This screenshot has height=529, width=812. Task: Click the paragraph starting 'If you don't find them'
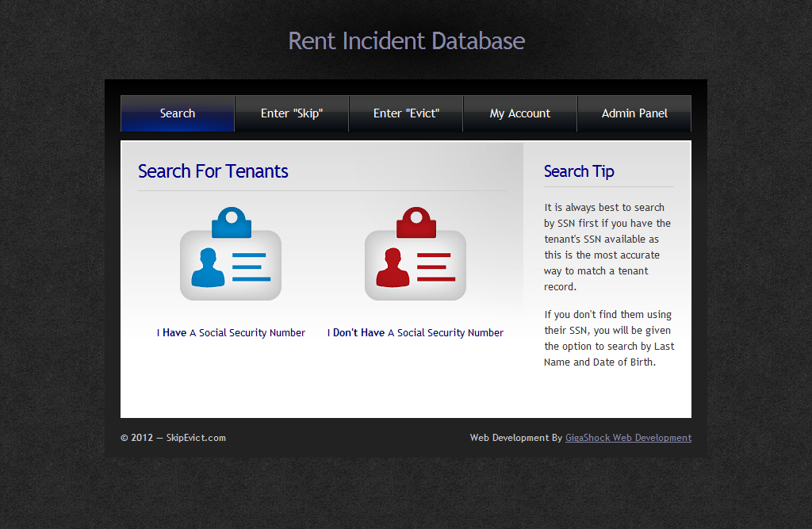[609, 339]
